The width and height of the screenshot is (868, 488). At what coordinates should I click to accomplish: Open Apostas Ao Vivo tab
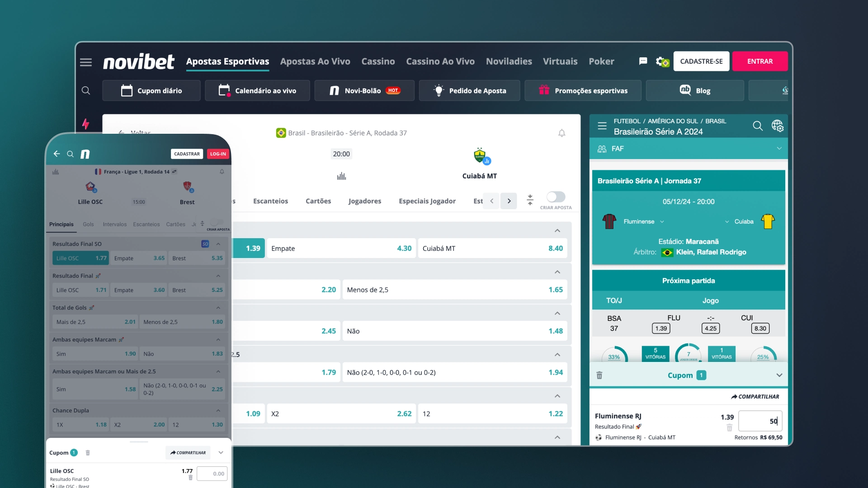click(x=315, y=61)
